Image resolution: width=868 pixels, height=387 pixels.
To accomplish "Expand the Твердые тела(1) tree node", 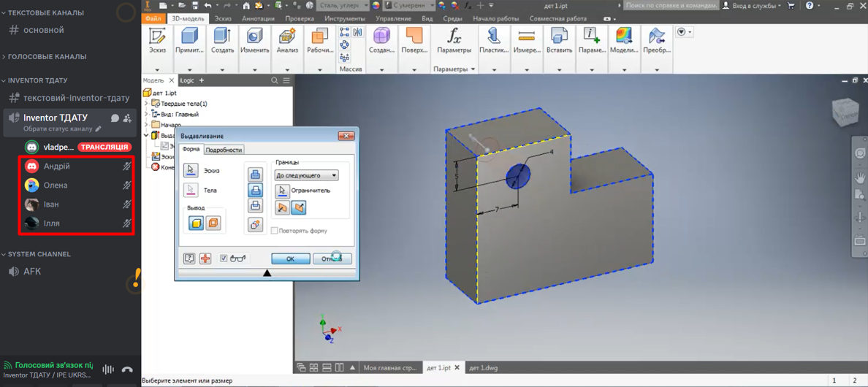I will point(147,104).
